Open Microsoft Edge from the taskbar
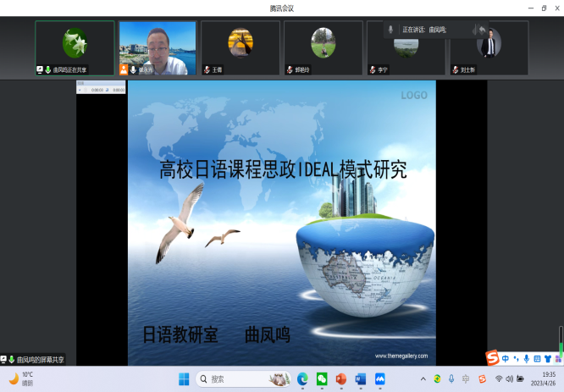 click(x=302, y=378)
